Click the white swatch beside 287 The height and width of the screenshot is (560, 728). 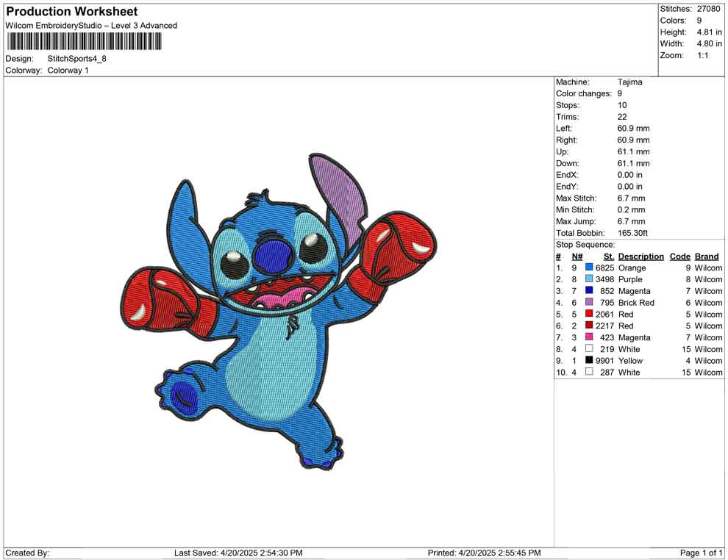(589, 372)
